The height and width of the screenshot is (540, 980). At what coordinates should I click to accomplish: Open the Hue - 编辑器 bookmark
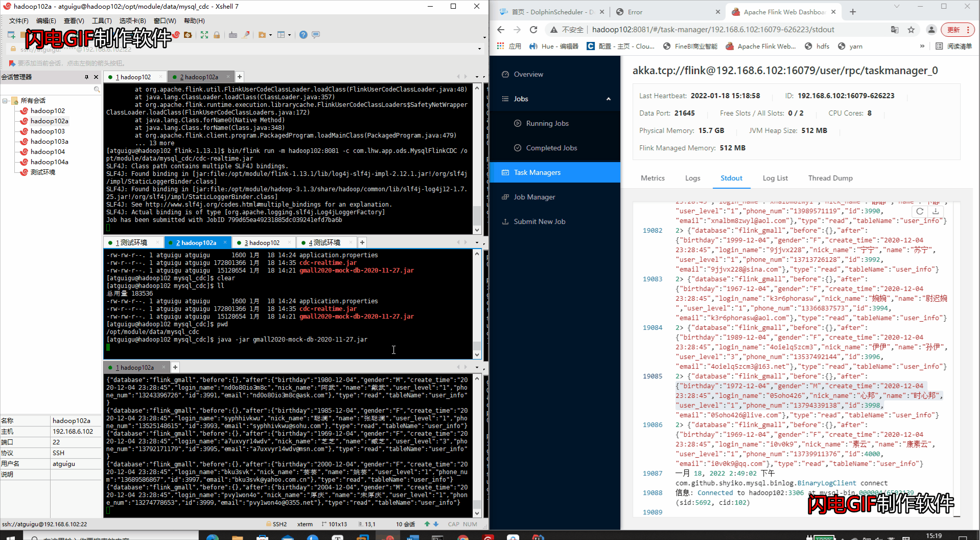pos(554,46)
